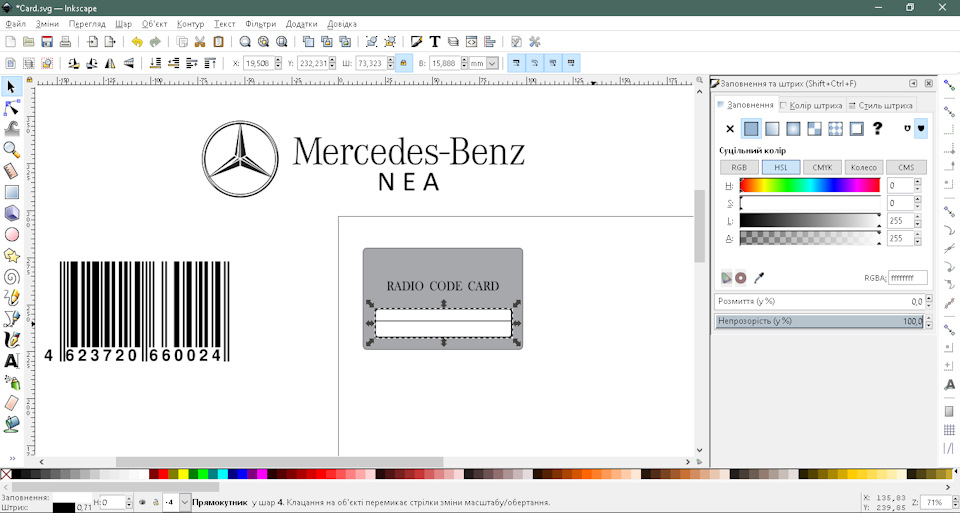Click the Save document icon
Viewport: 960px width, 513px height.
point(47,42)
